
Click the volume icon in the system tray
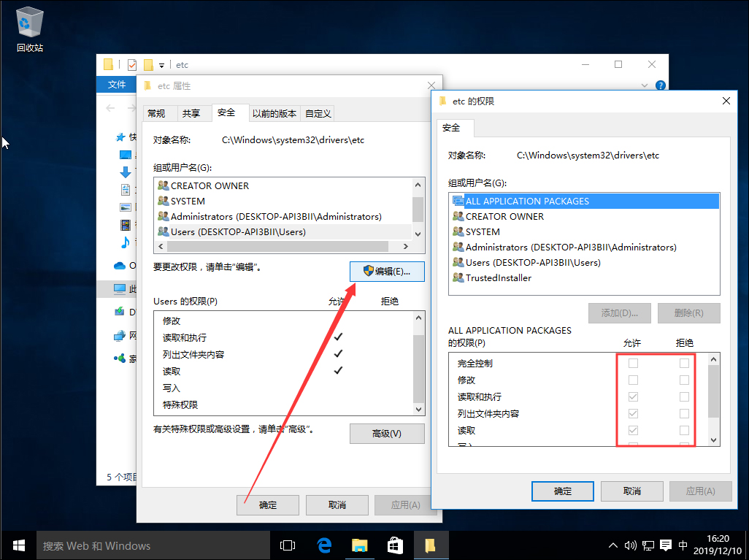[631, 545]
